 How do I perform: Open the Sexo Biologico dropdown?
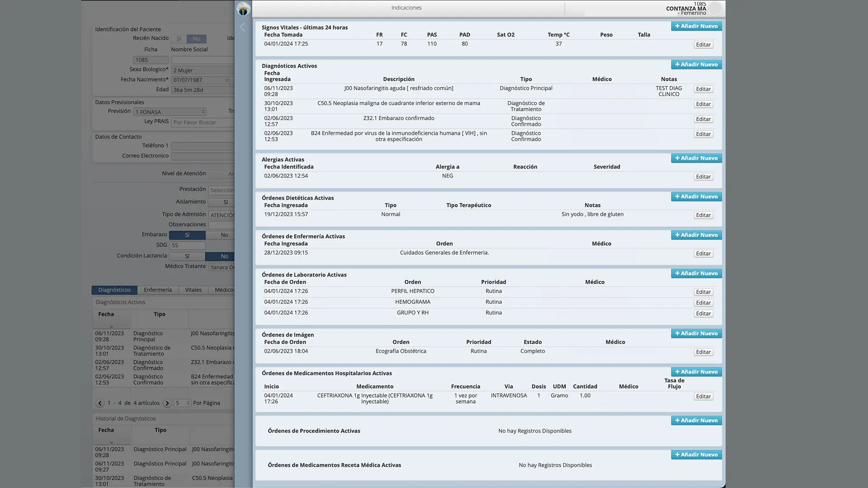(x=203, y=70)
